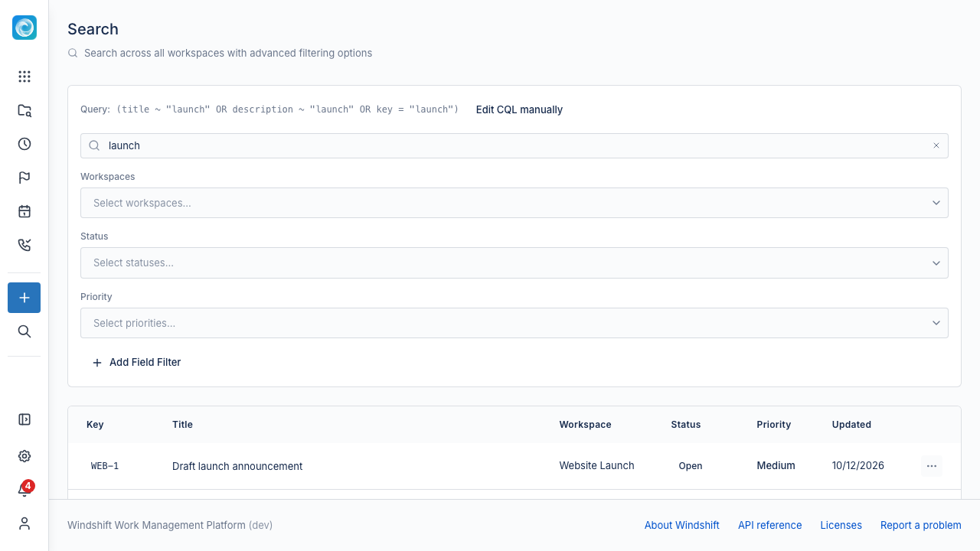Click the Workspaces dropdown chevron arrow
Image resolution: width=980 pixels, height=551 pixels.
coord(936,203)
